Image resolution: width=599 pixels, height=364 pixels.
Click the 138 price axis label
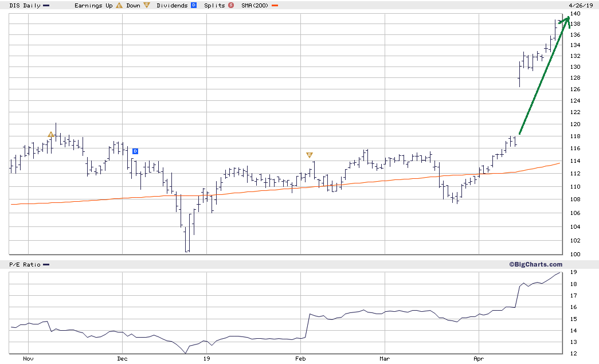pos(575,24)
